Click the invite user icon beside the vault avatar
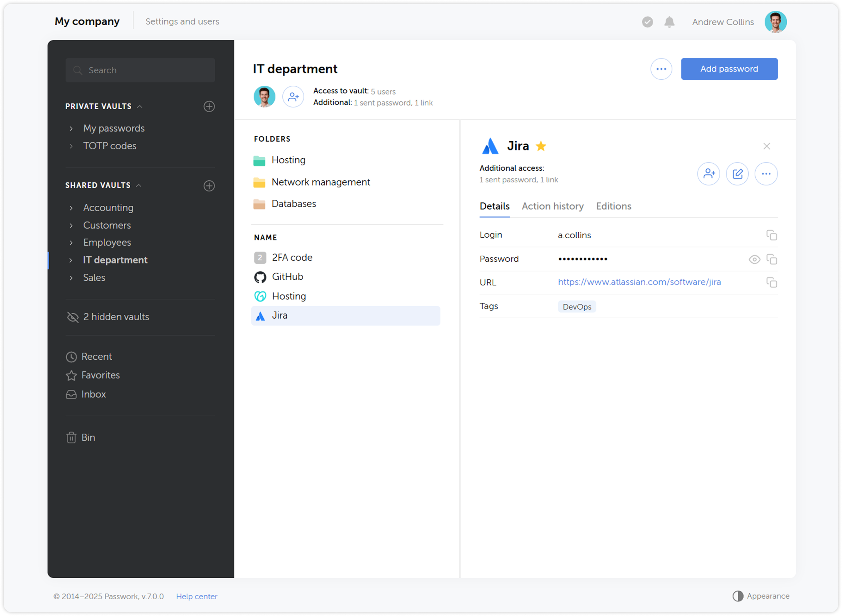 click(293, 97)
